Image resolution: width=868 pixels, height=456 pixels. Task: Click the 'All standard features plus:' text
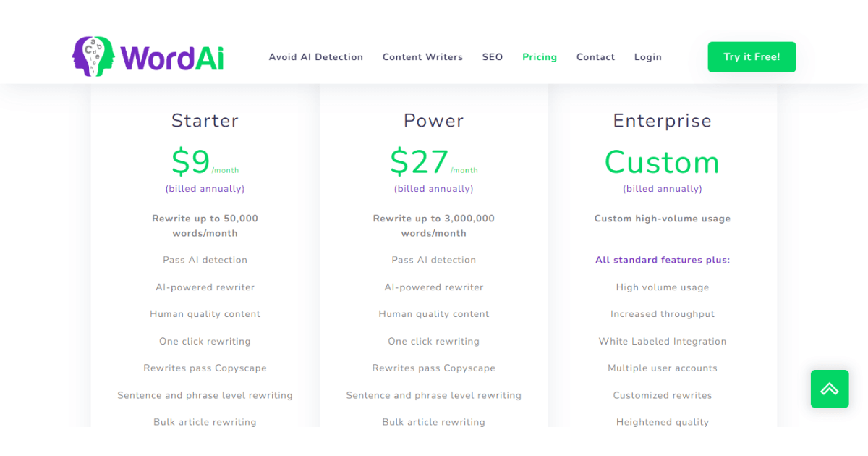coord(663,260)
